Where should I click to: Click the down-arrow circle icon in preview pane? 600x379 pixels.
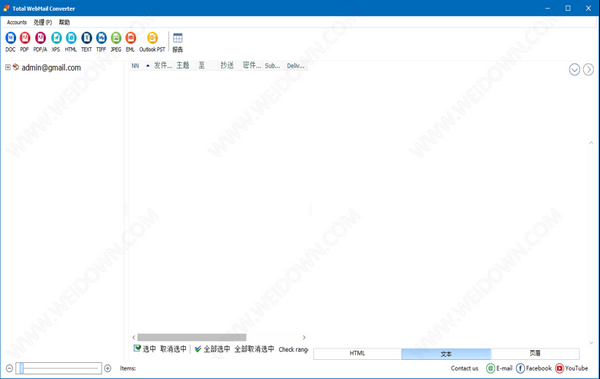coord(574,69)
